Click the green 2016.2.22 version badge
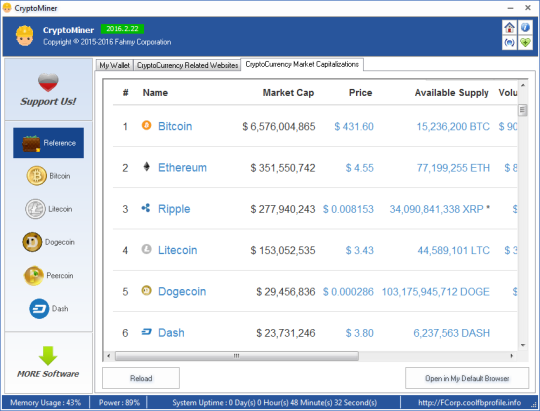Viewport: 540px width, 411px height. click(x=122, y=29)
